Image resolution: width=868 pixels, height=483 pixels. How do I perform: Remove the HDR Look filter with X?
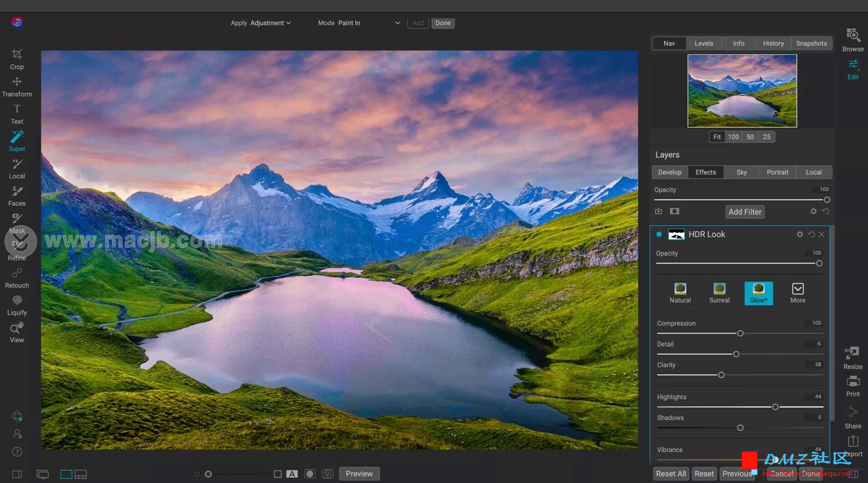click(x=822, y=234)
